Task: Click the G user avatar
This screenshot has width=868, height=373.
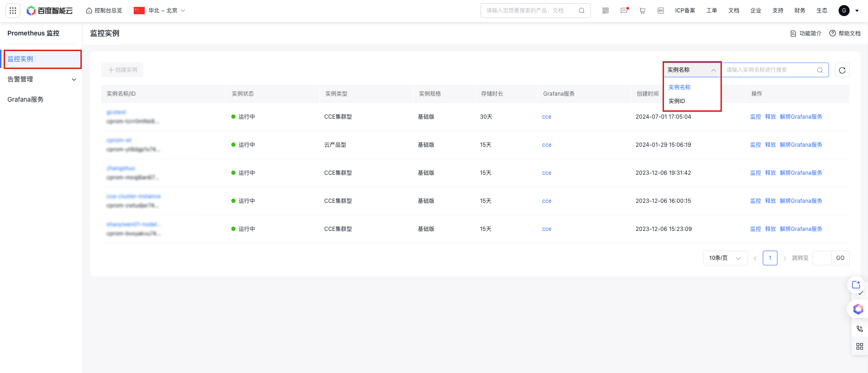Action: click(x=844, y=11)
